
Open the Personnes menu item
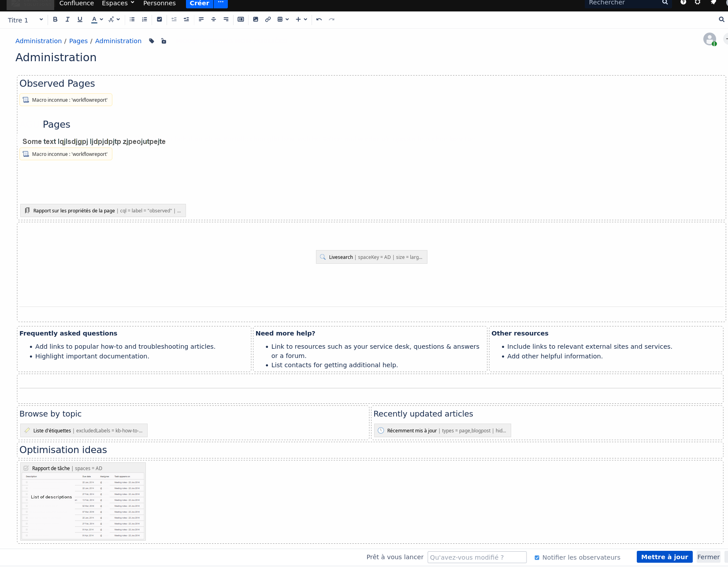click(x=159, y=4)
